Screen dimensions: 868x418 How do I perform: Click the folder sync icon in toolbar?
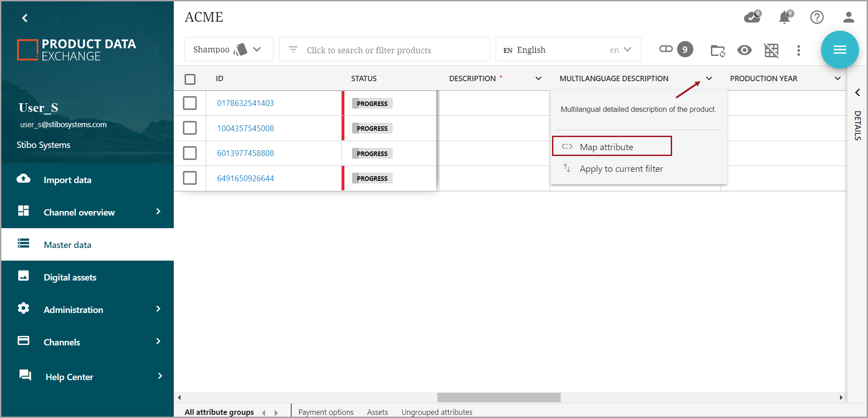point(717,50)
